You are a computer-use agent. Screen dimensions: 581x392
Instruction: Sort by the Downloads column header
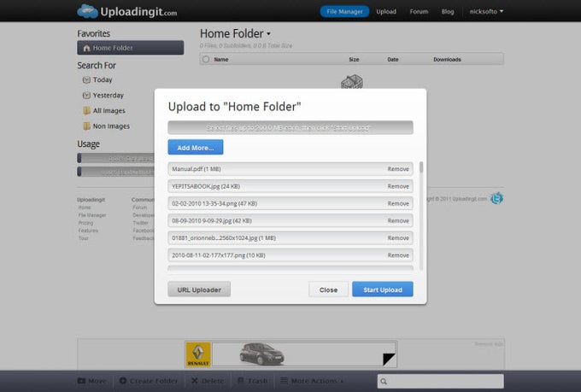pos(447,59)
